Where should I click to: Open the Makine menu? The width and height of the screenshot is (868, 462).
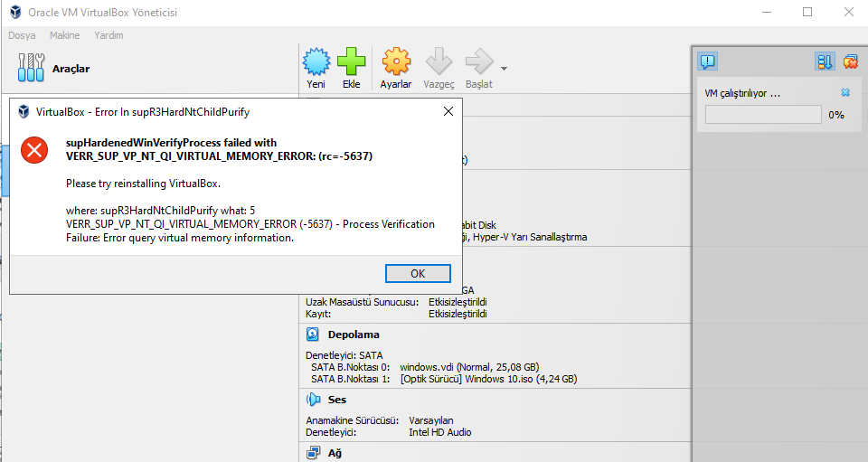(65, 35)
